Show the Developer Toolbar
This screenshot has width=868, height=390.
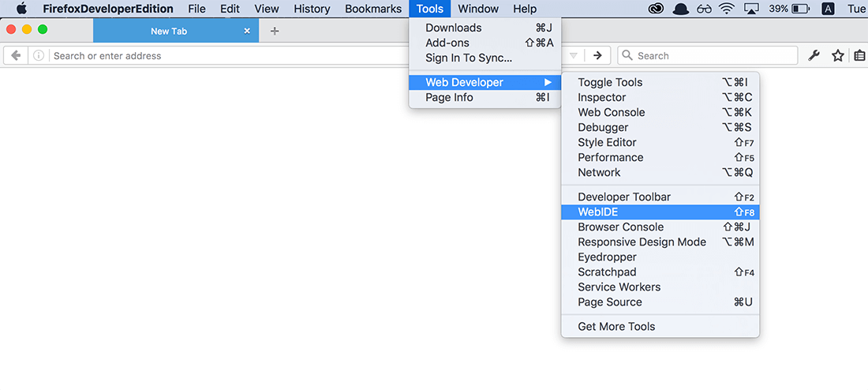(660, 197)
